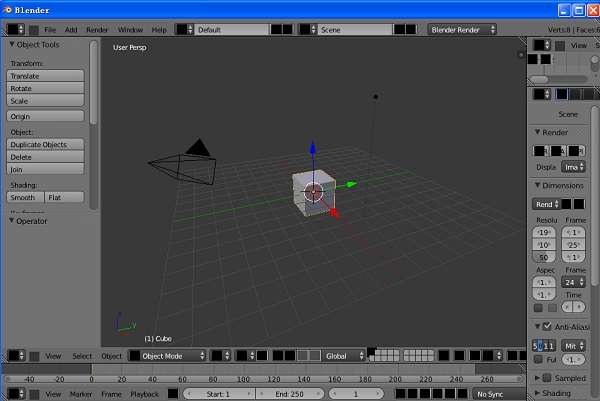Select the Render properties tab icon
This screenshot has width=600, height=401.
tap(561, 94)
